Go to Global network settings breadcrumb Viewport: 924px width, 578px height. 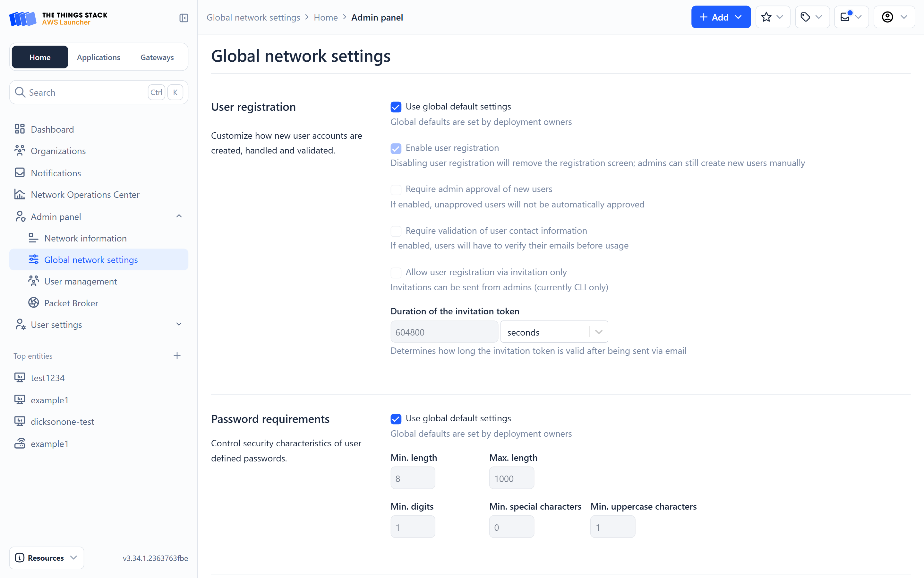click(253, 17)
